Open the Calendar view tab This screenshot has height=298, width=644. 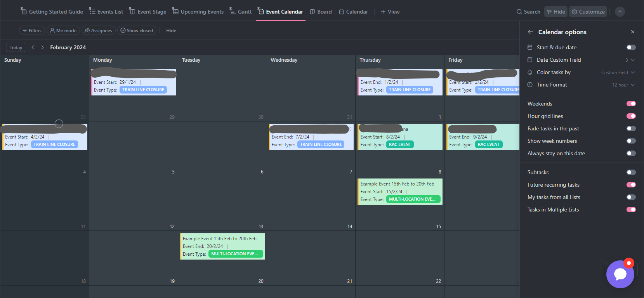[x=353, y=12]
